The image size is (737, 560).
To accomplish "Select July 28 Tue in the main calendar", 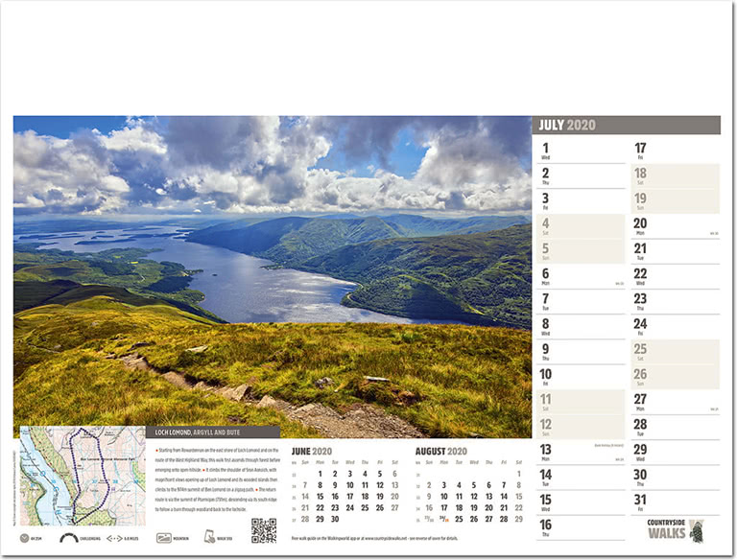I will click(675, 428).
